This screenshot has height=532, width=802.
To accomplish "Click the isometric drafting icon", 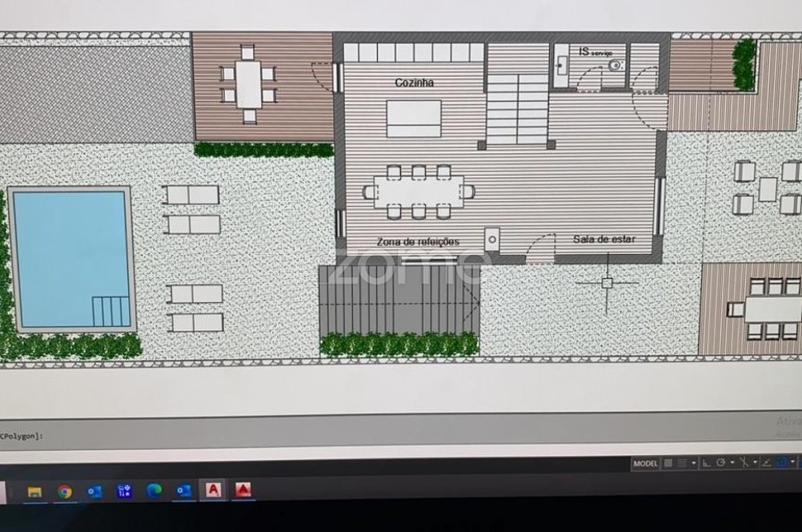I will pos(743,463).
